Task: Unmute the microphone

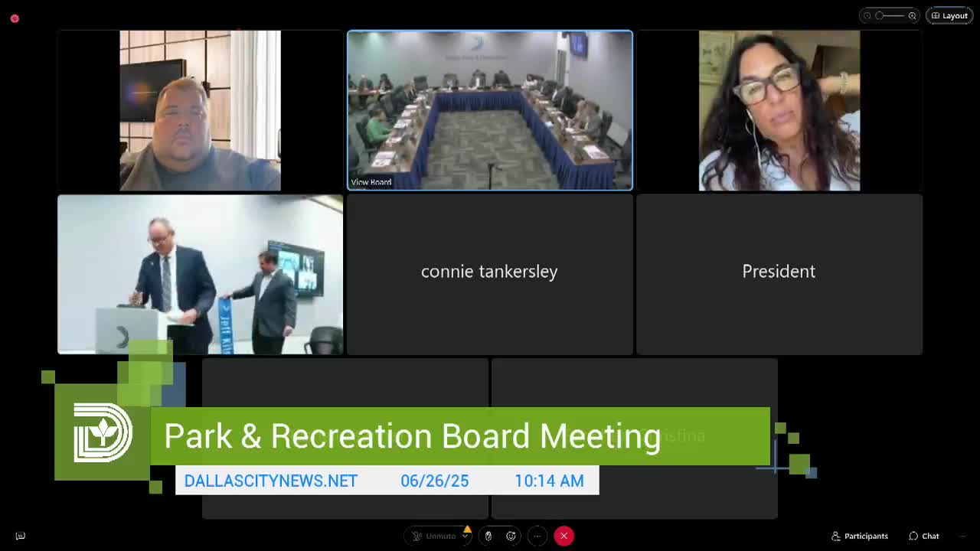Action: pyautogui.click(x=433, y=536)
